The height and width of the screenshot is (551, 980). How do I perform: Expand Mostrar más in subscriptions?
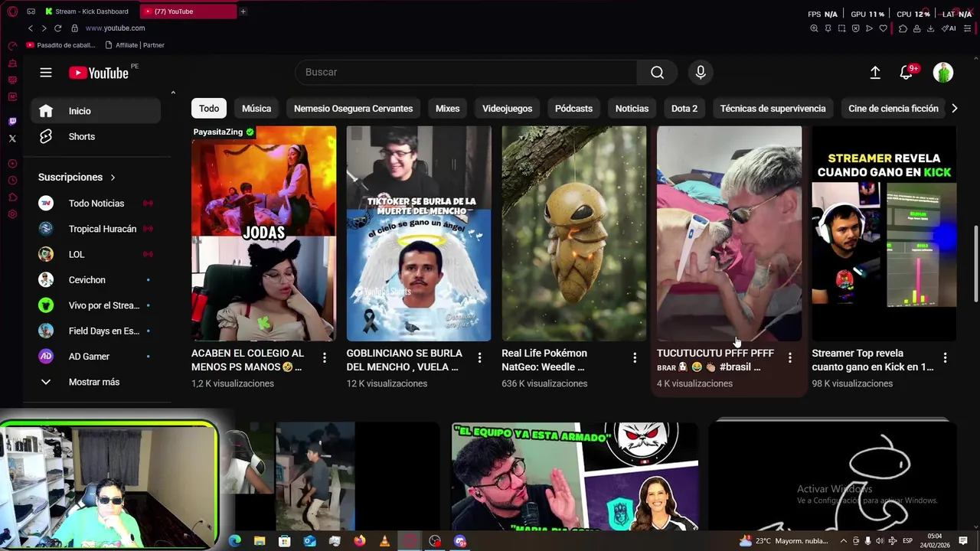[x=96, y=382]
